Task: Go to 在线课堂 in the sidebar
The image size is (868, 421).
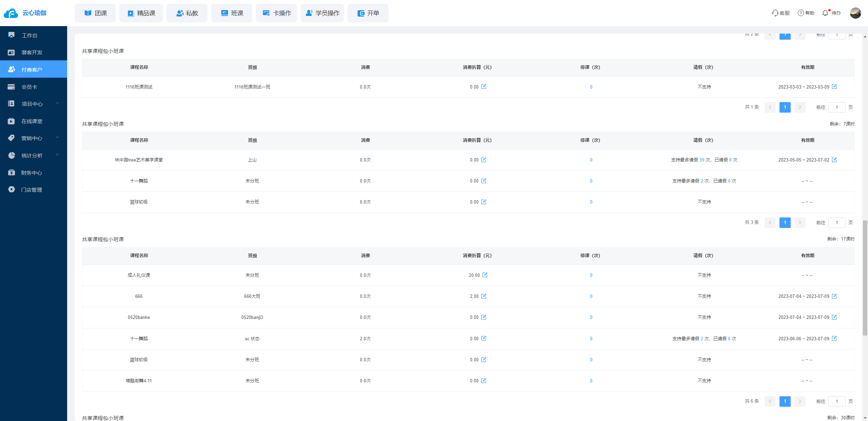Action: (34, 121)
